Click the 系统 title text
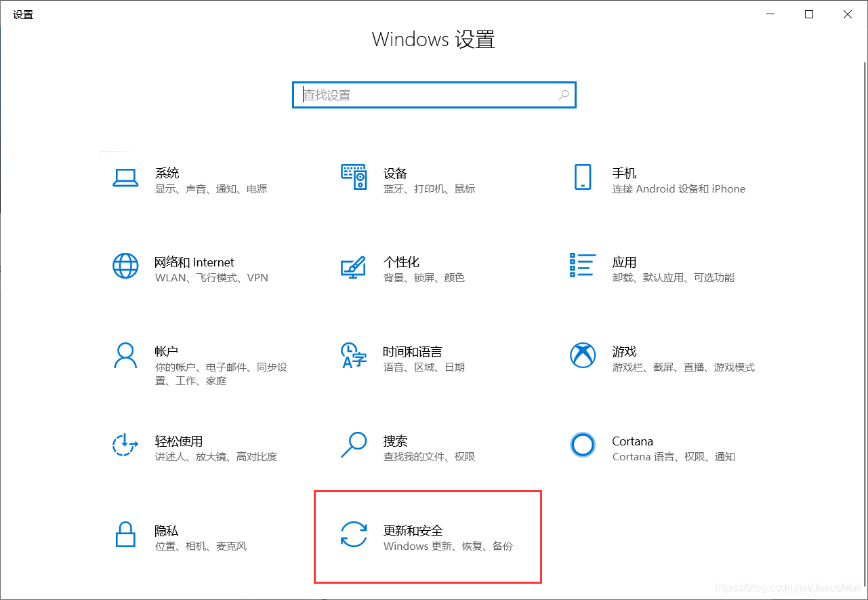Viewport: 868px width, 600px height. [167, 173]
